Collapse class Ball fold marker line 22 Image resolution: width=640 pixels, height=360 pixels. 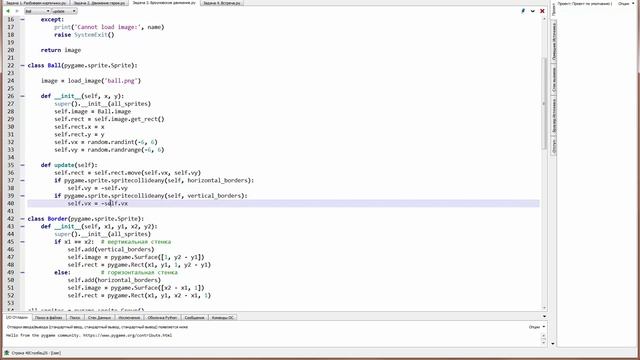pos(22,65)
